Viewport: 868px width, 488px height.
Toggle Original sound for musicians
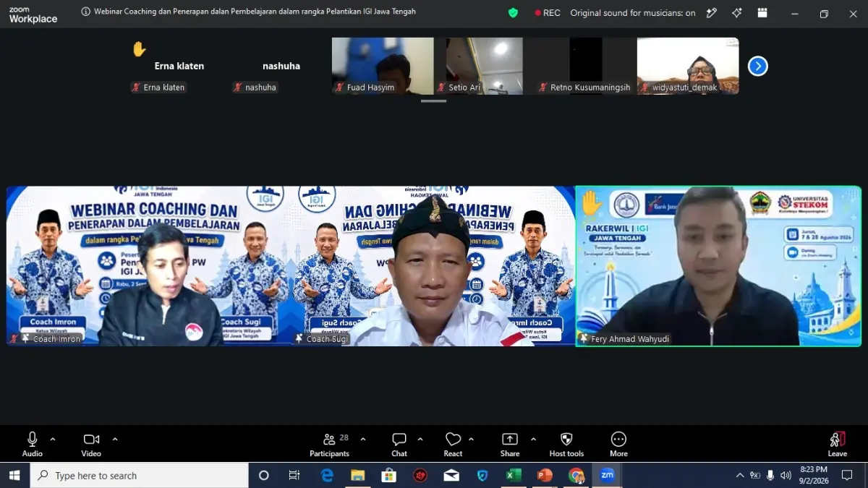(633, 12)
